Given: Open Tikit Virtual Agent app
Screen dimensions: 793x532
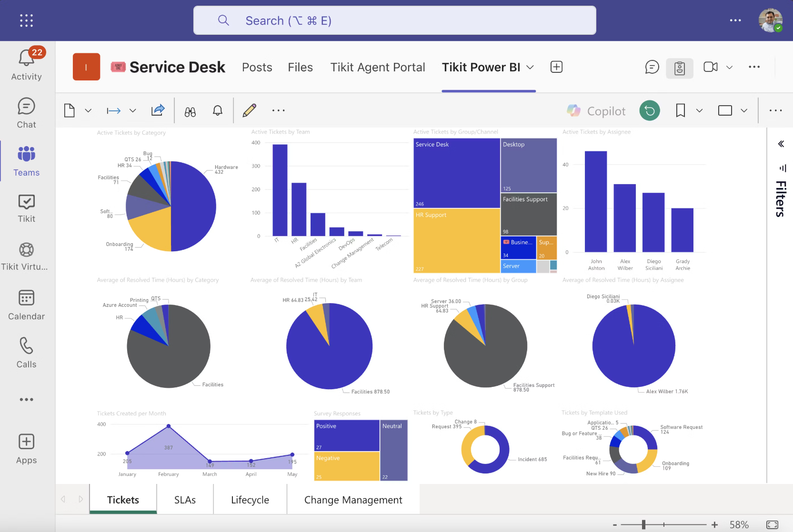Looking at the screenshot, I should [x=25, y=256].
